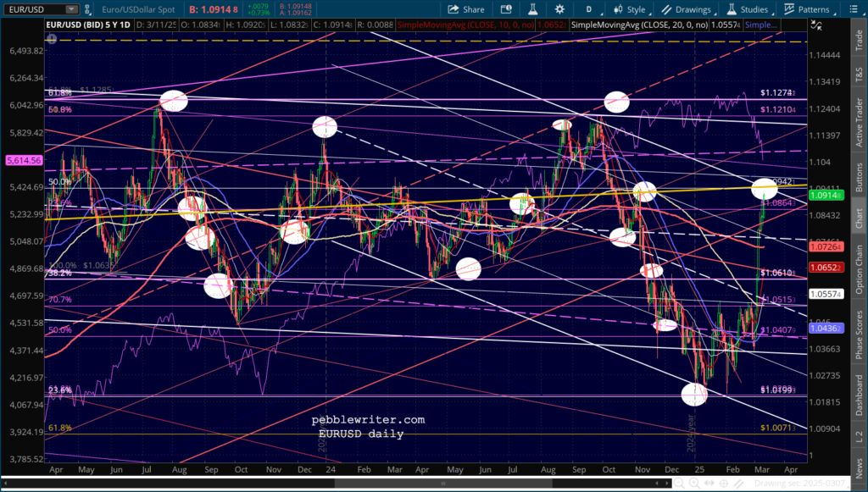
Task: Open the thinkScript flask icon
Action: (533, 9)
